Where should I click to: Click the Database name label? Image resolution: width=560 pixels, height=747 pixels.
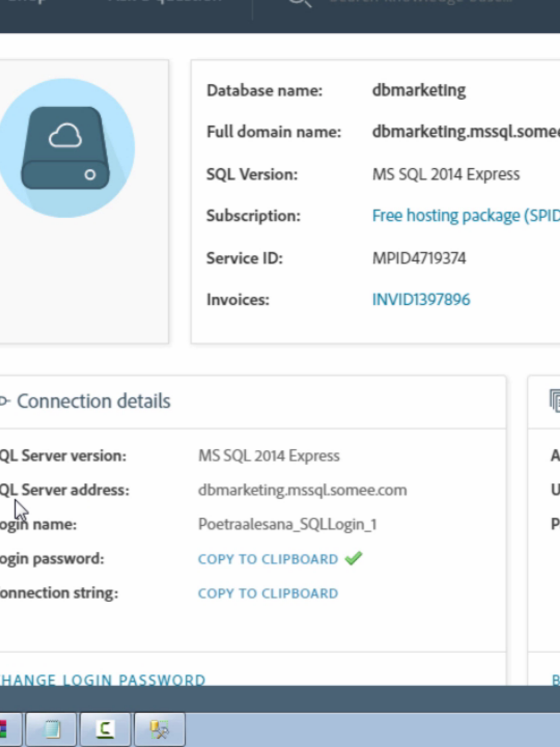tap(264, 90)
